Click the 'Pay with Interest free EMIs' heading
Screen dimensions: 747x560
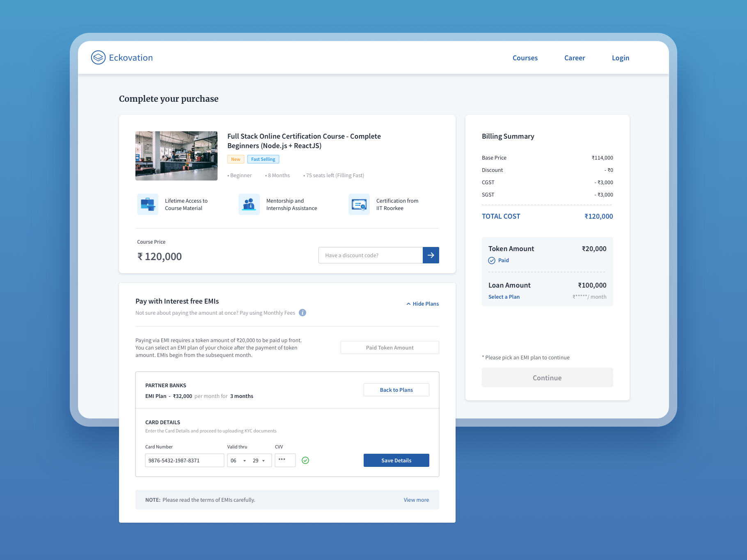tap(177, 301)
